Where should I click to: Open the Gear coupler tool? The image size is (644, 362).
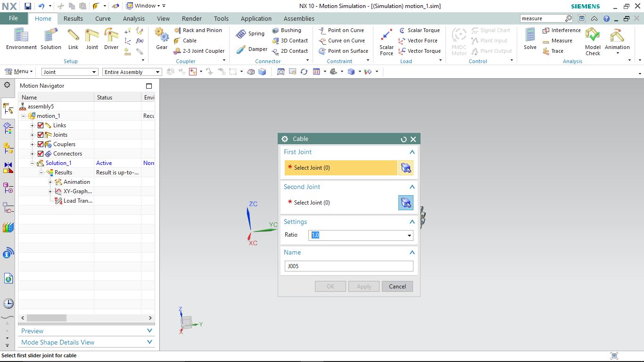point(162,39)
